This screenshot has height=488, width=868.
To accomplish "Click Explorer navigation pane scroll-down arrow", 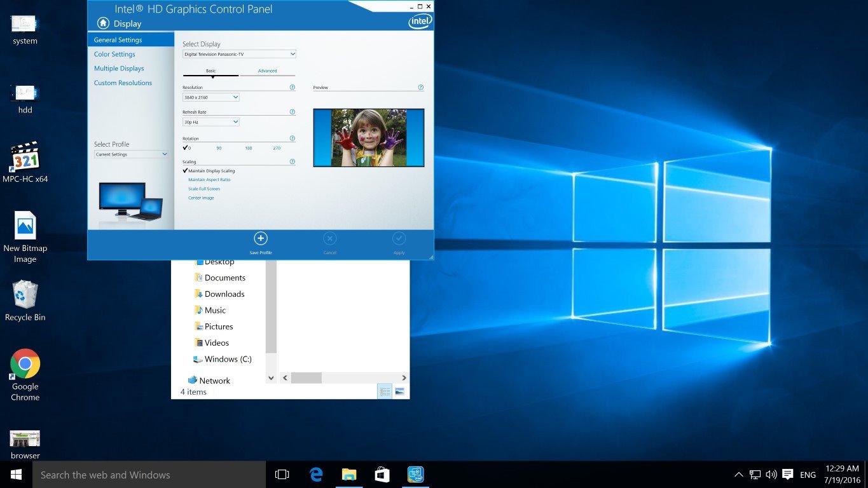I will [271, 377].
